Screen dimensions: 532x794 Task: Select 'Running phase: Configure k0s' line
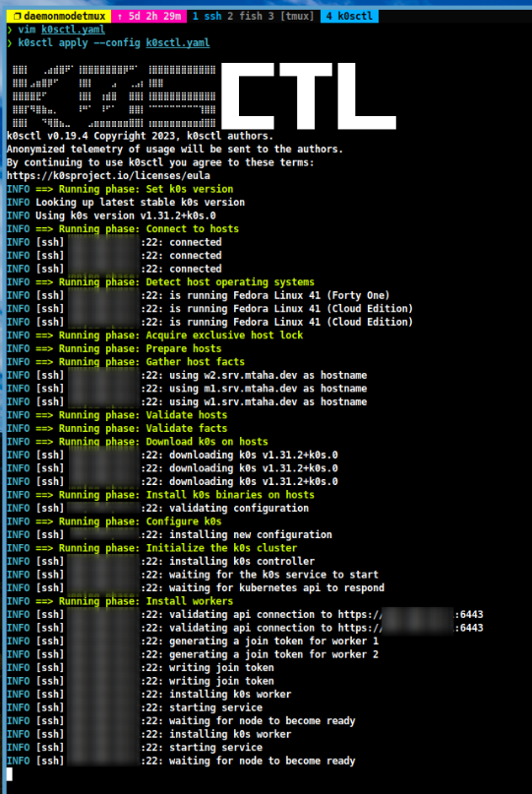pos(114,521)
